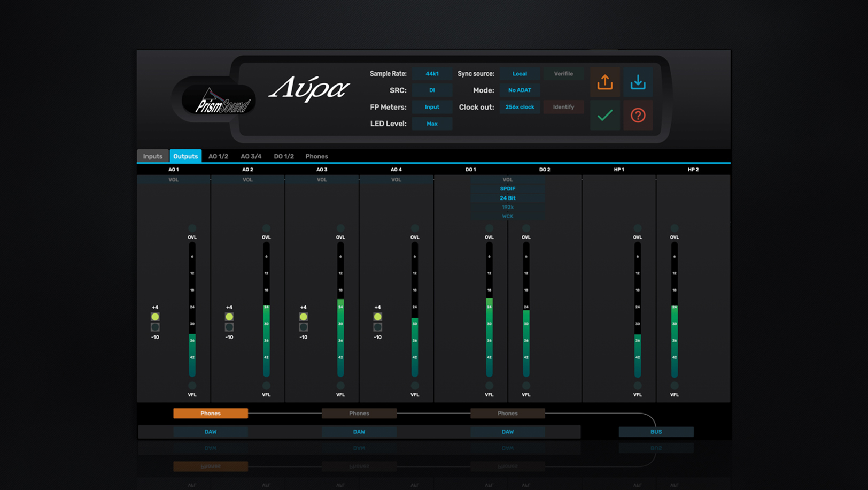Click the HP 1 OVL indicator
Image resolution: width=868 pixels, height=490 pixels.
point(638,228)
